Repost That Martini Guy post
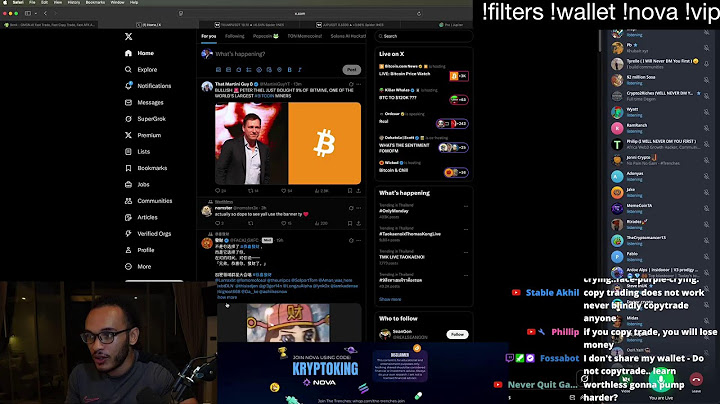The width and height of the screenshot is (720, 404). tap(253, 191)
